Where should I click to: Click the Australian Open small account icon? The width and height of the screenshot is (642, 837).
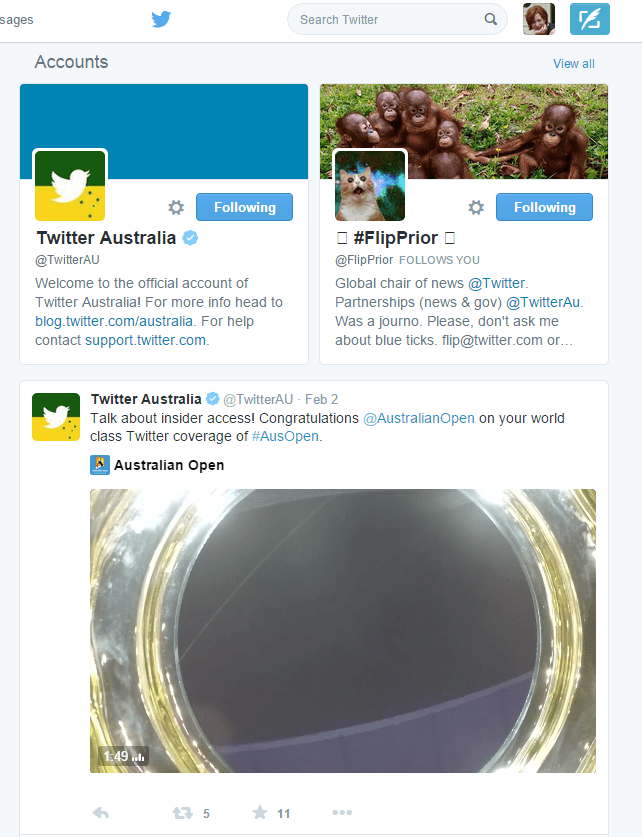[x=100, y=465]
